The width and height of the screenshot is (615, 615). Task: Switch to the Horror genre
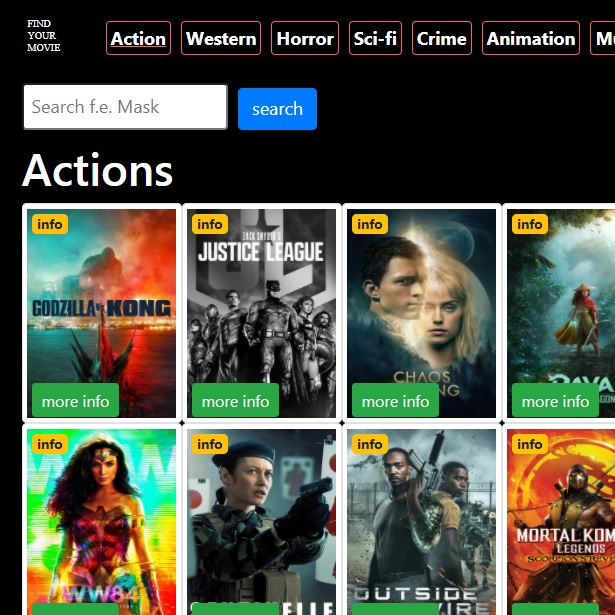[x=305, y=38]
